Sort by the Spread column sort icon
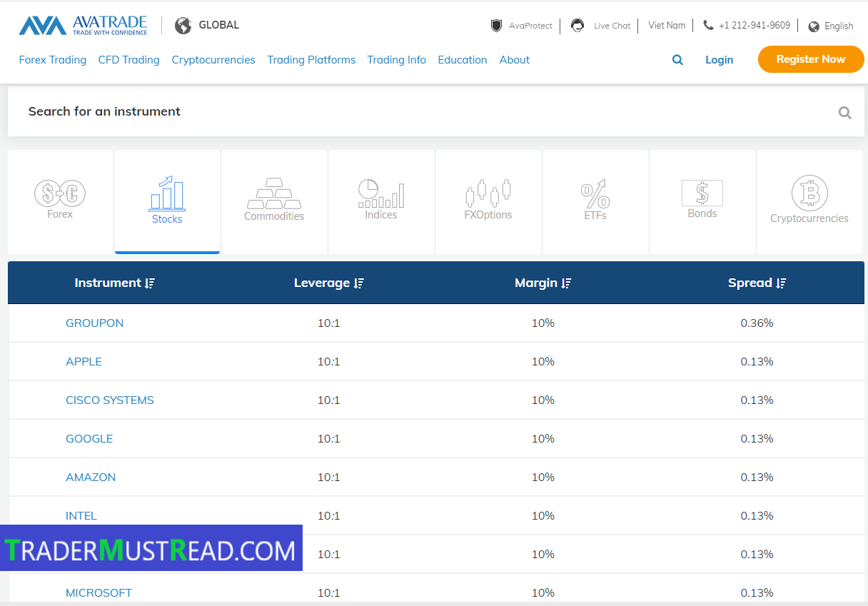868x606 pixels. 781,283
